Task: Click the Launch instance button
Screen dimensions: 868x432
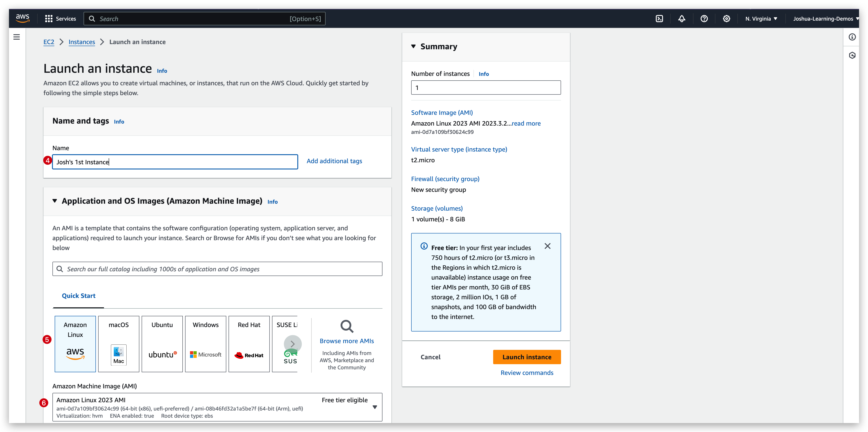Action: pyautogui.click(x=527, y=357)
